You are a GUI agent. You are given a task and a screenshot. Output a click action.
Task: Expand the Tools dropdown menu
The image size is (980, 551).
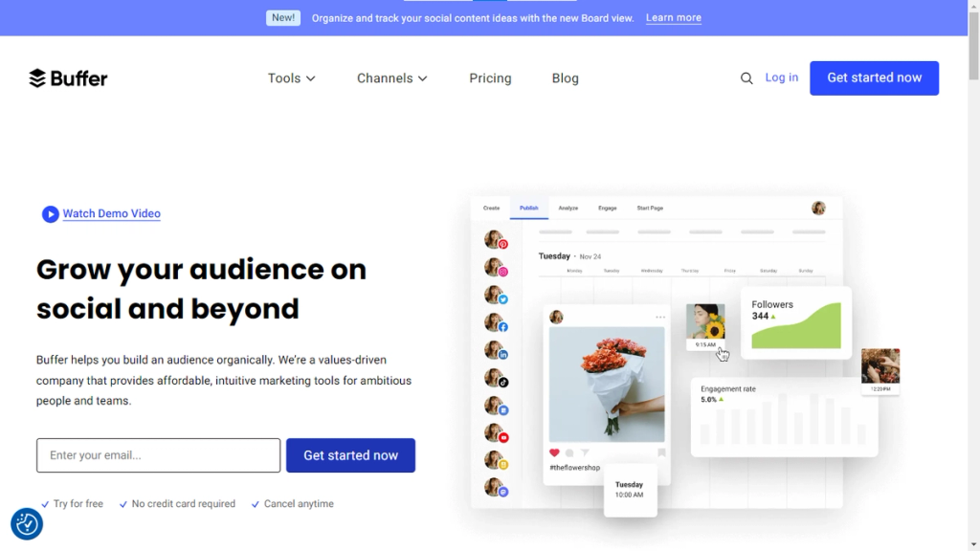291,78
